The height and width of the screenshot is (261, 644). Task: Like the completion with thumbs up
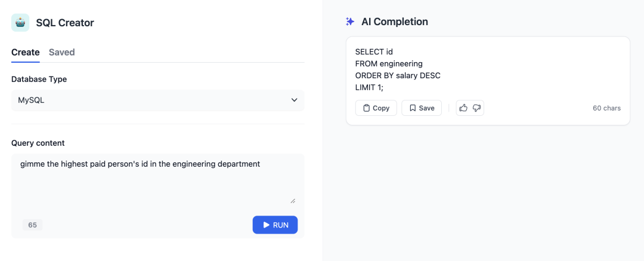coord(463,108)
